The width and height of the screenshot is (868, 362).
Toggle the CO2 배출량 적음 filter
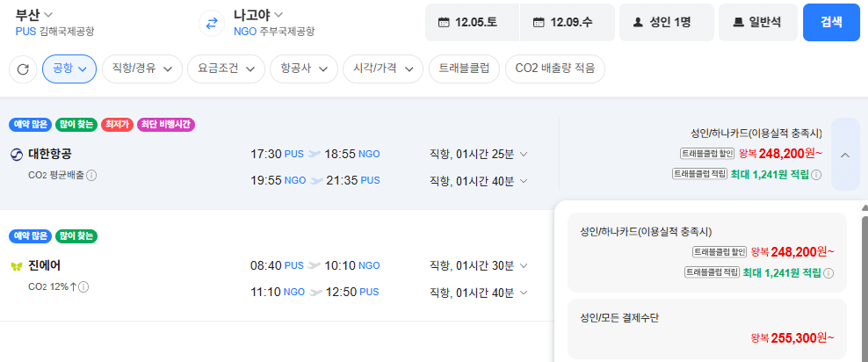(554, 69)
